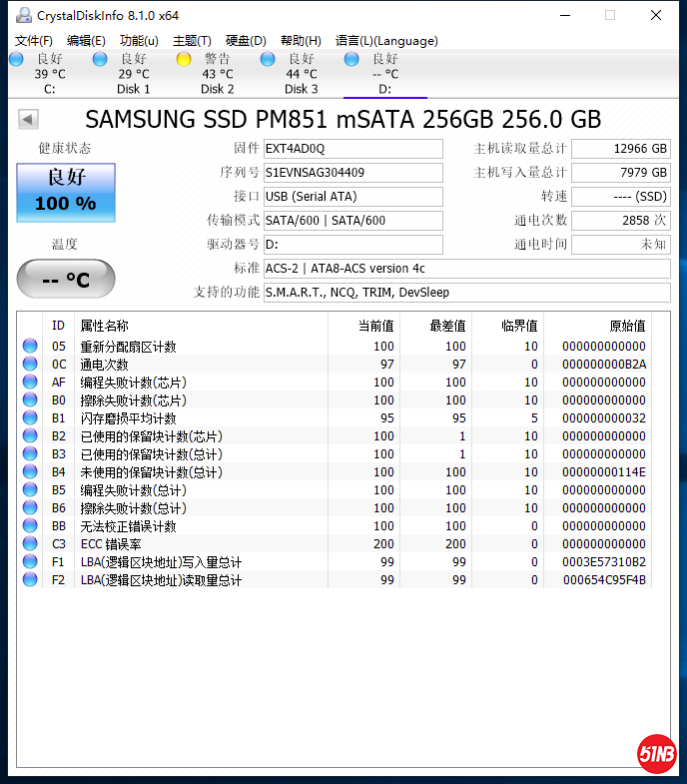Click status orb for attribute AF

click(x=30, y=382)
